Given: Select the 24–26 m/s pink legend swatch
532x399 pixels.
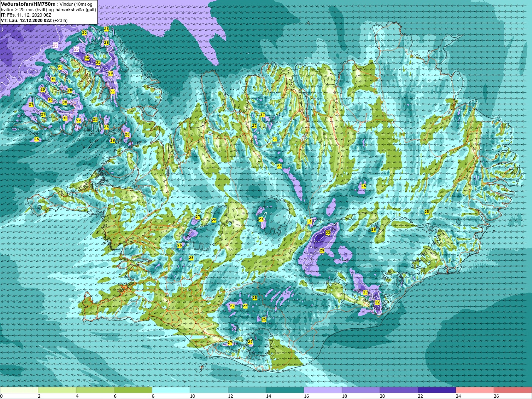Looking at the screenshot, I should point(475,390).
